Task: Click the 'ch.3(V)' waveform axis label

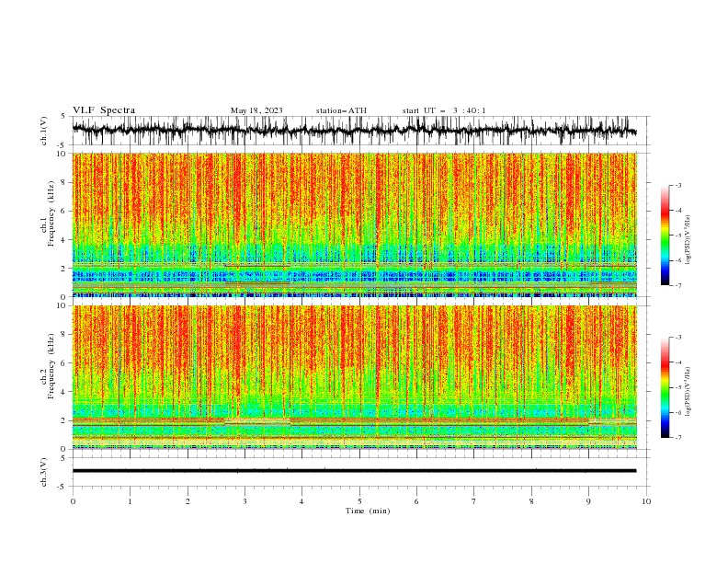Action: (x=44, y=472)
